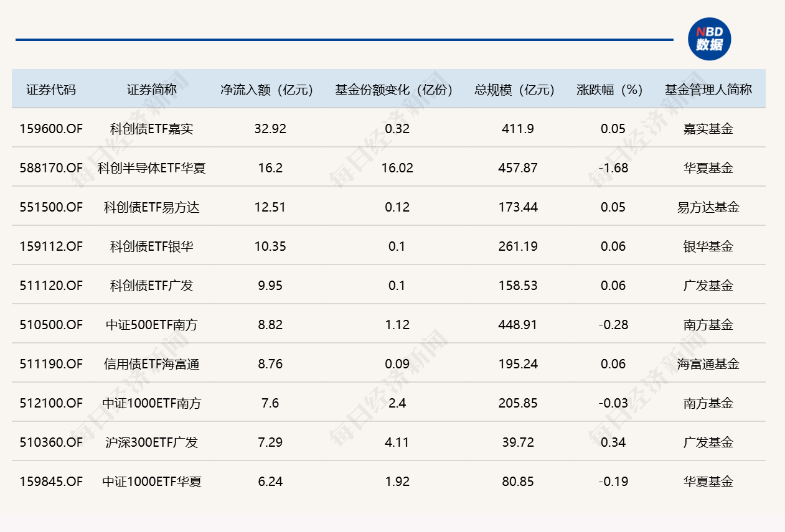785x532 pixels.
Task: Select net inflow value 9.95
Action: (x=270, y=286)
